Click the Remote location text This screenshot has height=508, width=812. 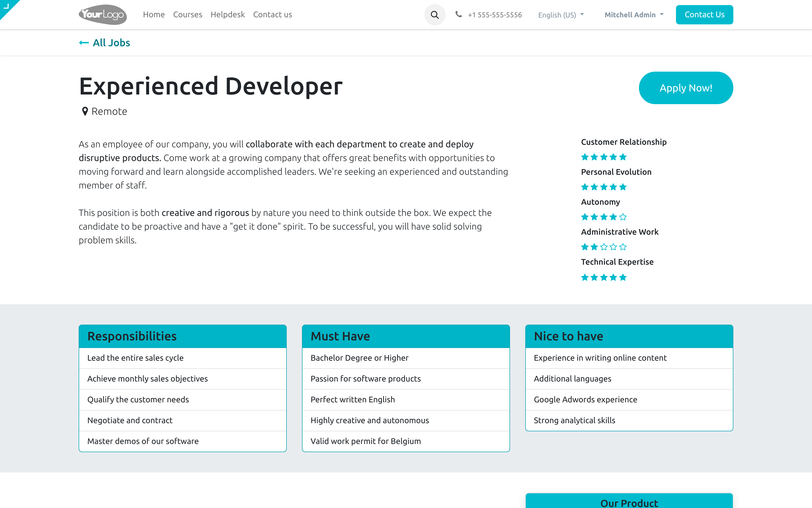click(x=109, y=111)
